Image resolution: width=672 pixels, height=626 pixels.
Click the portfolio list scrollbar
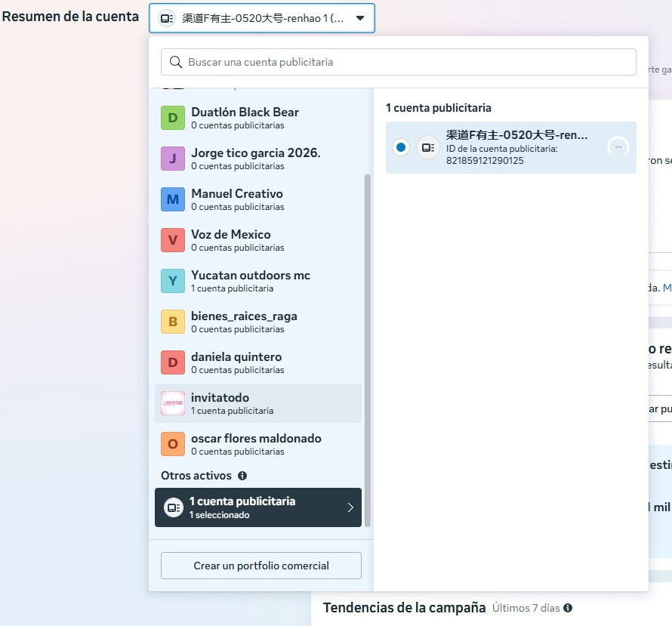pos(367,350)
